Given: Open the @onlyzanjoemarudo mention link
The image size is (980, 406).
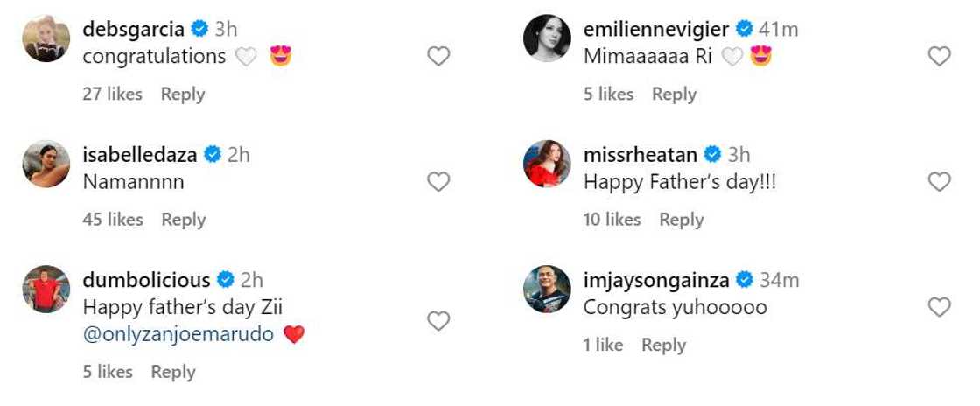Looking at the screenshot, I should (178, 334).
